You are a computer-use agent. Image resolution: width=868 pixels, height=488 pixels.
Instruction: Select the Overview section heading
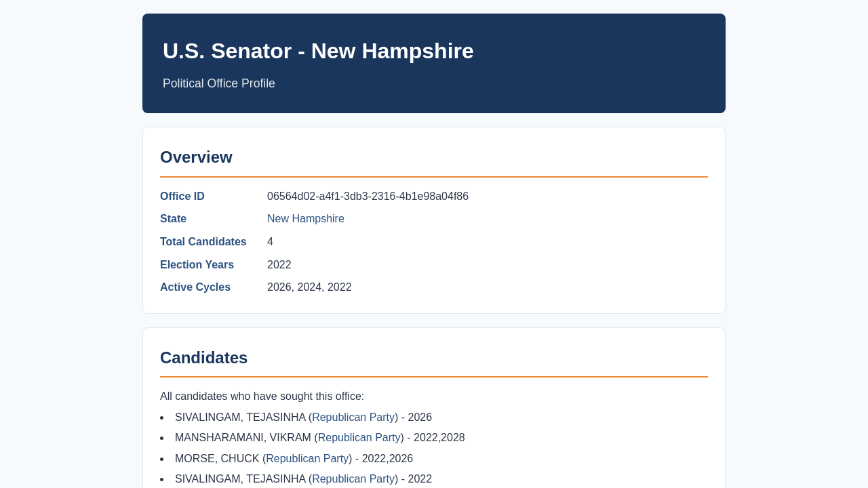(196, 157)
